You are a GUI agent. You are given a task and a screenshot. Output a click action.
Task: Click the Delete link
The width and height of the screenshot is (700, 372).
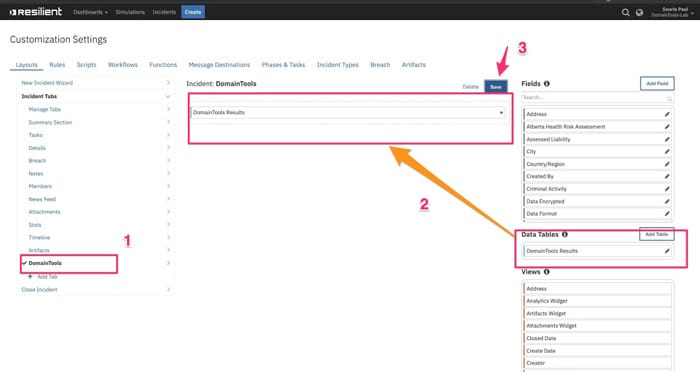[x=470, y=87]
